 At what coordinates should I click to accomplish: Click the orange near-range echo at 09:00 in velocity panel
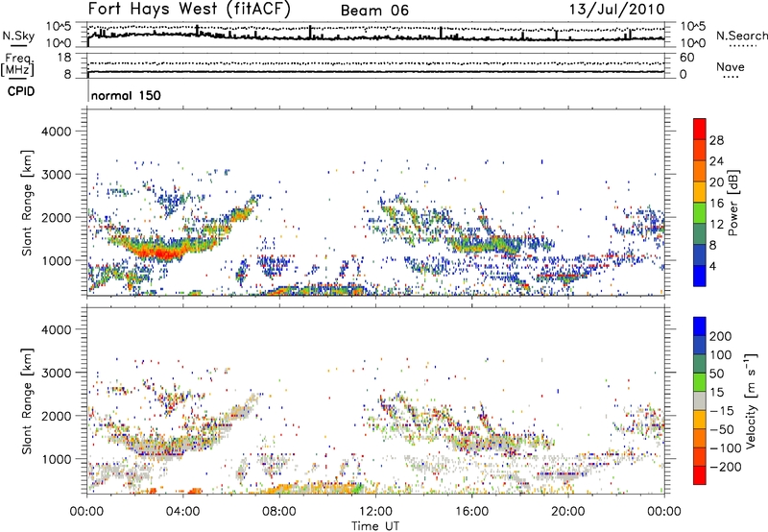(x=303, y=488)
